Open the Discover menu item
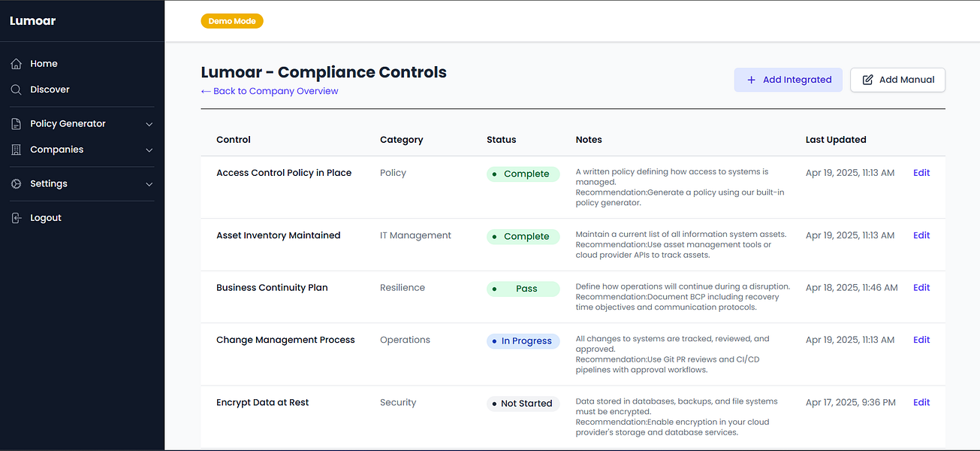This screenshot has width=980, height=451. 50,89
